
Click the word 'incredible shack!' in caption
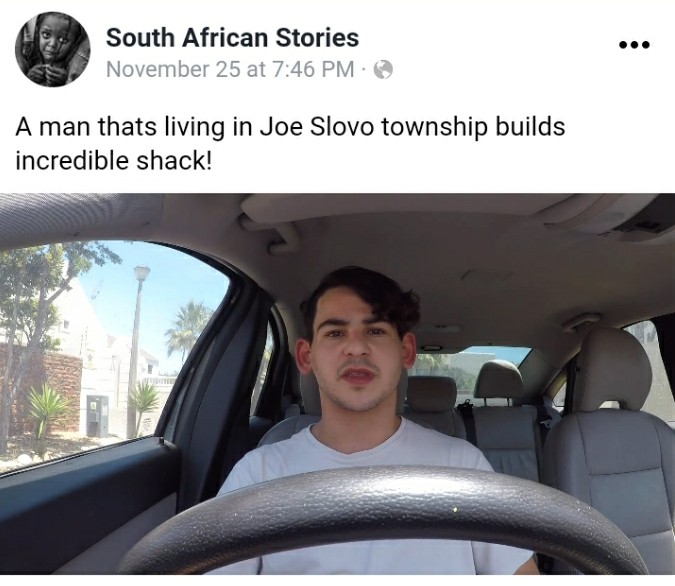pos(114,161)
